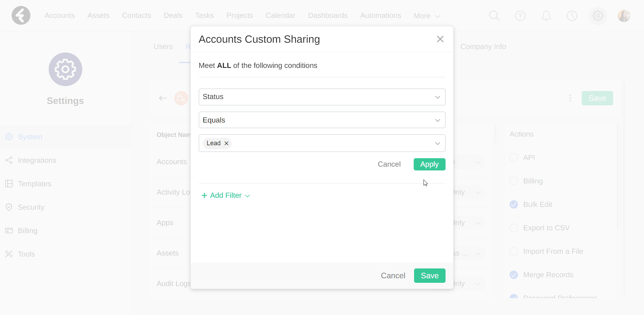This screenshot has height=315, width=644.
Task: Click Cancel beside the Apply button
Action: click(389, 164)
